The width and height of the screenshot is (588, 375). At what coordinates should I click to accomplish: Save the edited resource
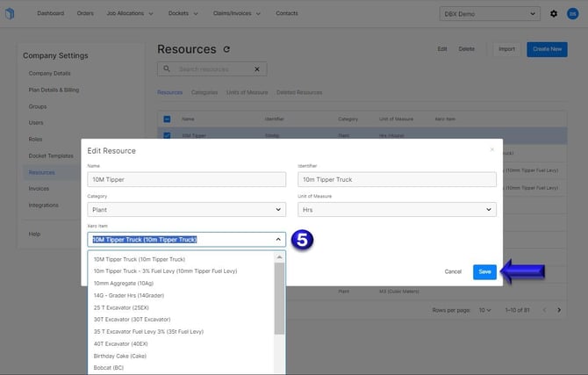[x=484, y=271]
